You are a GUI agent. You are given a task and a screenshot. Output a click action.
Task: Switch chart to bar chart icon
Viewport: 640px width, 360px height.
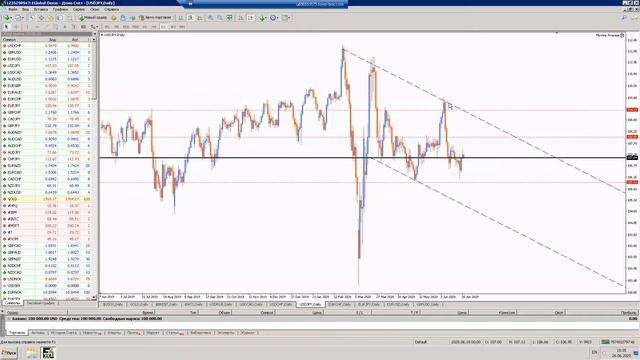180,18
